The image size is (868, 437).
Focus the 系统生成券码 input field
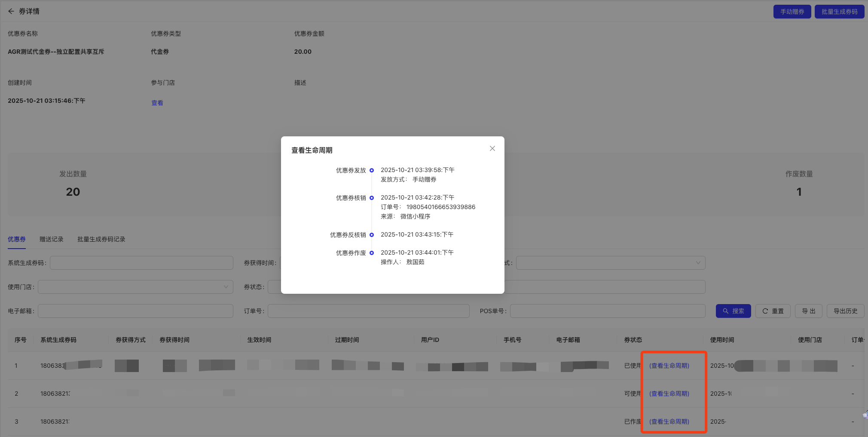141,263
